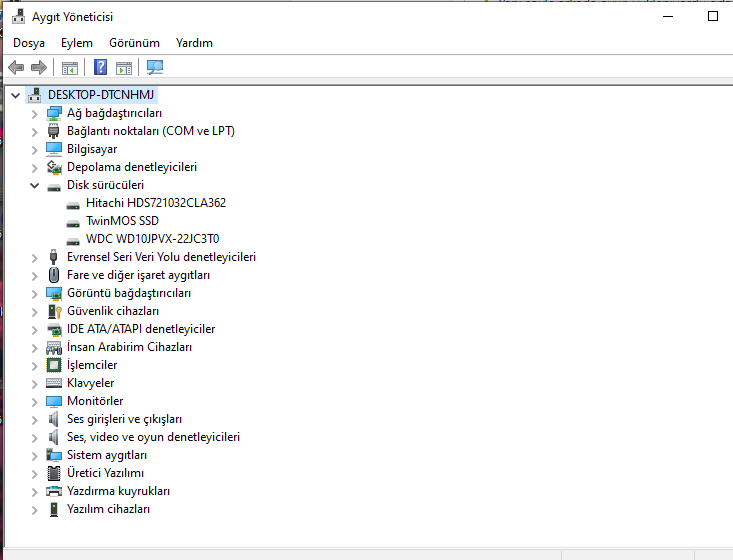733x560 pixels.
Task: Click the WDC disk drive icon
Action: (x=73, y=241)
